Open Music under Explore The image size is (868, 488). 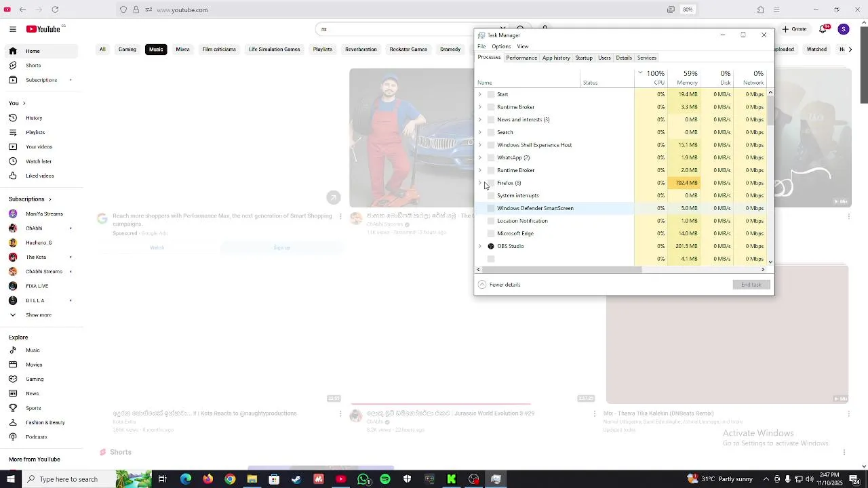[41, 350]
